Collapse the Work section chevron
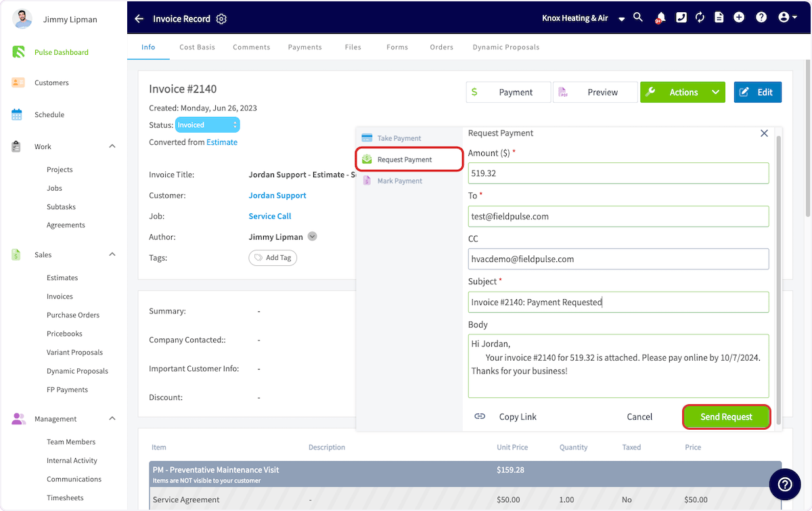The width and height of the screenshot is (812, 511). click(x=112, y=146)
